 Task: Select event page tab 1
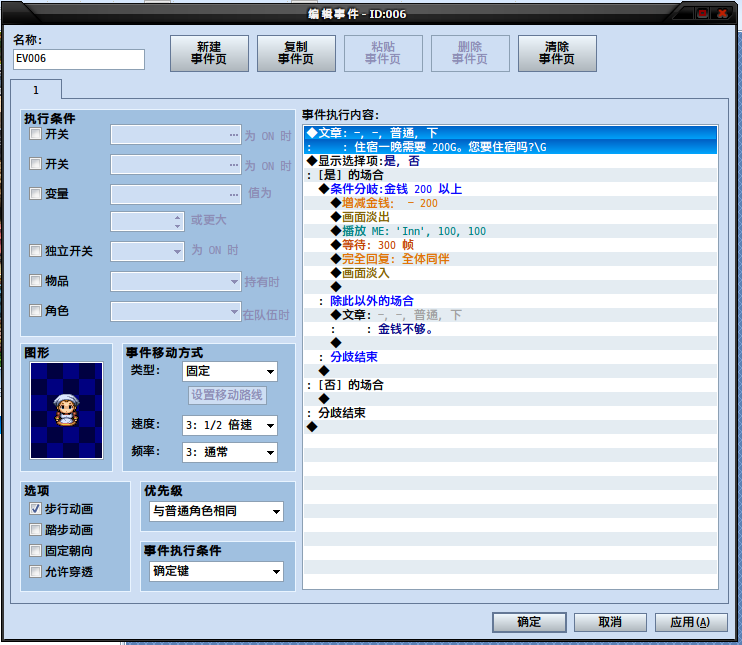coord(36,90)
